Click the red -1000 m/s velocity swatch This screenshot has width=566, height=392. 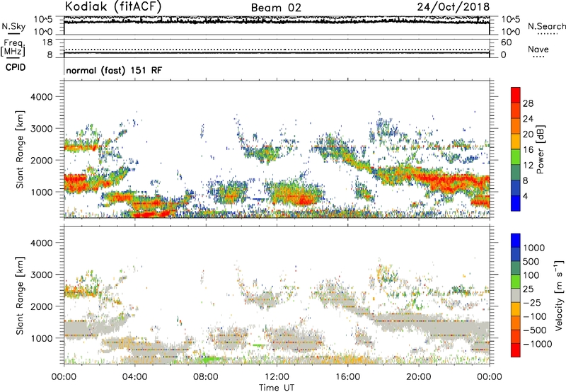coord(516,350)
